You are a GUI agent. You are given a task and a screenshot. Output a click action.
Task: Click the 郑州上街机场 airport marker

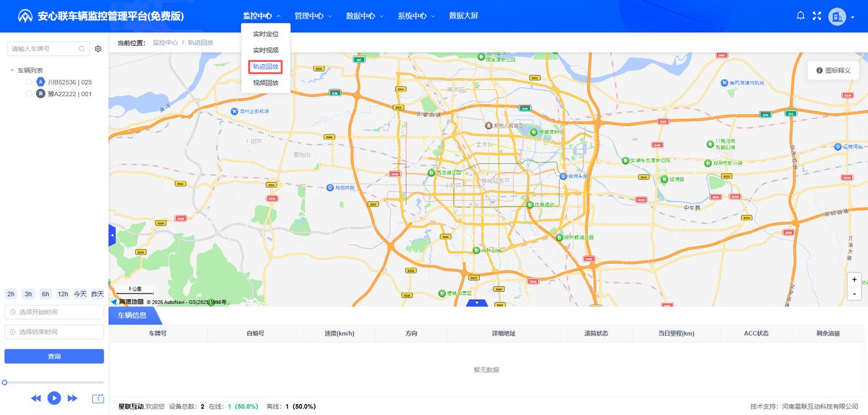pyautogui.click(x=234, y=111)
